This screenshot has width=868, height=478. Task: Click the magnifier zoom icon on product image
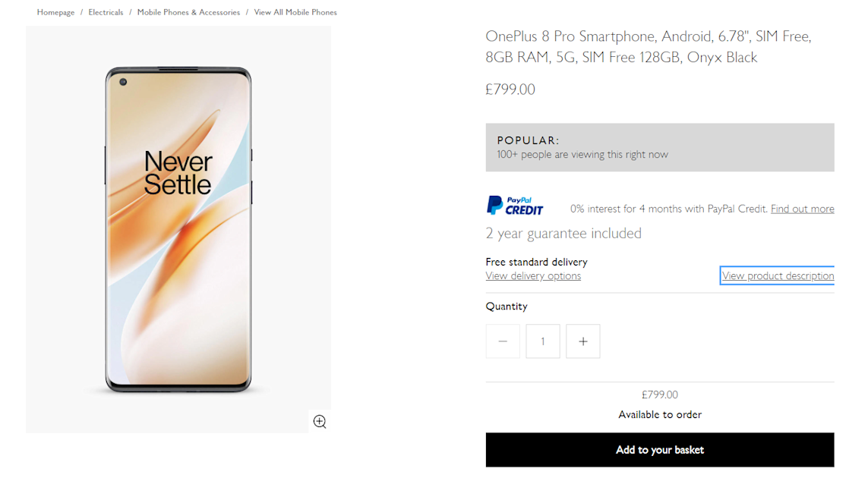pyautogui.click(x=320, y=422)
